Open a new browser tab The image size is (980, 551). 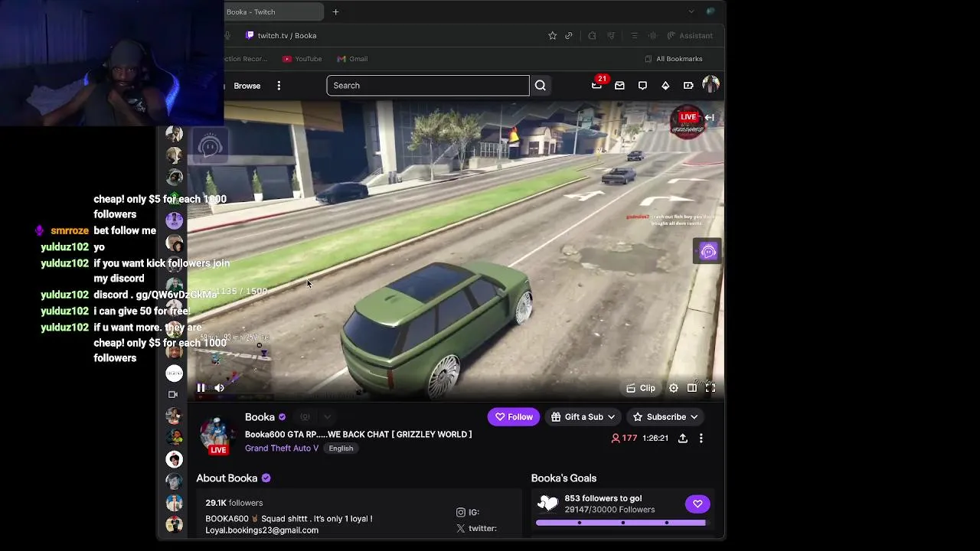(x=335, y=11)
